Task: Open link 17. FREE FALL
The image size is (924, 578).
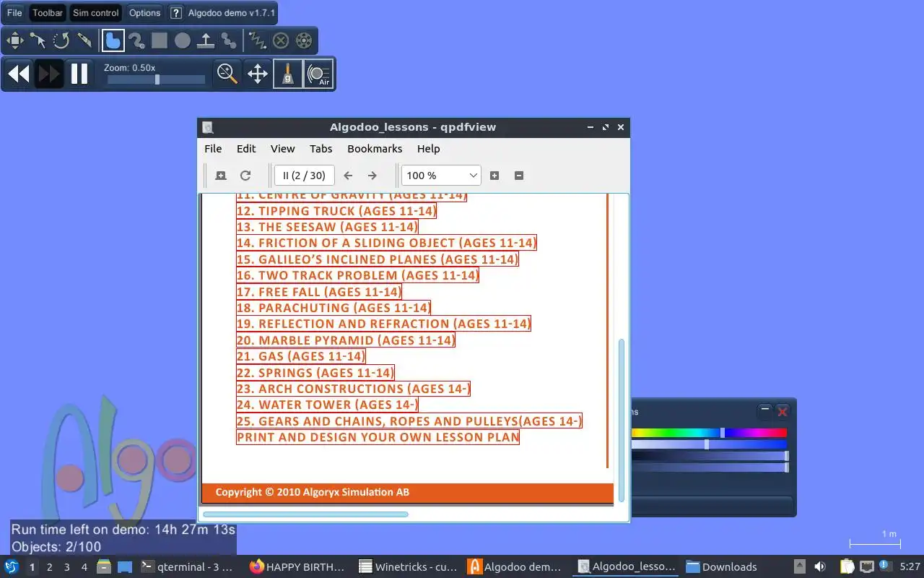Action: 319,292
